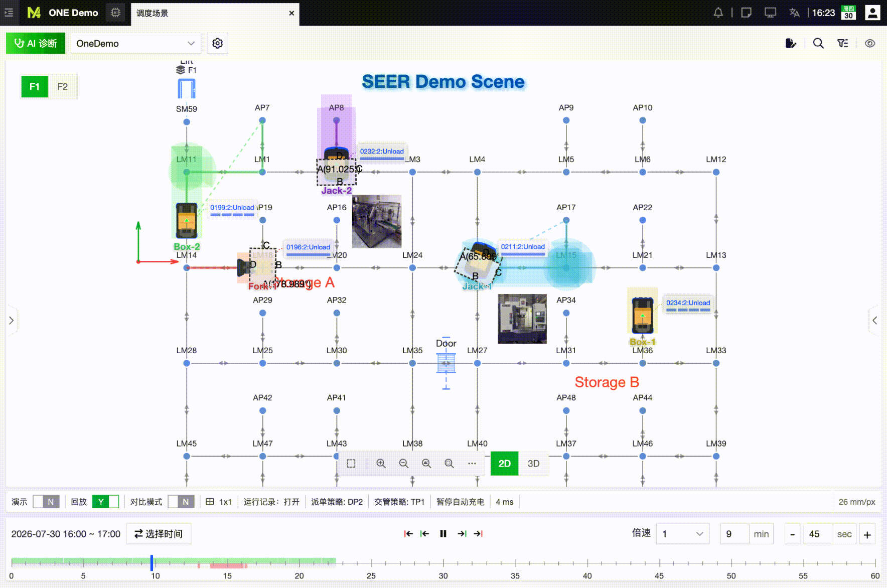
Task: Click the seconds input field
Action: pos(818,534)
